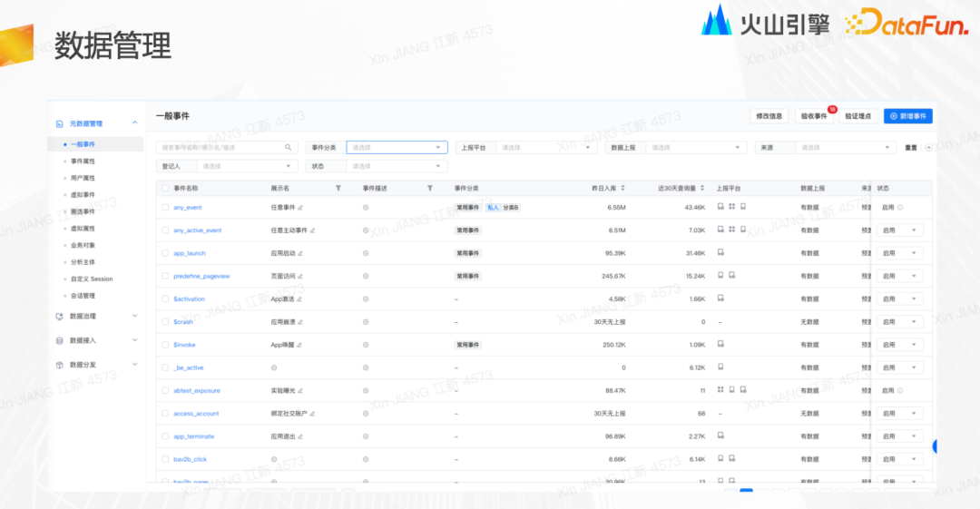
Task: Click description add icon in $crash row
Action: tap(366, 322)
